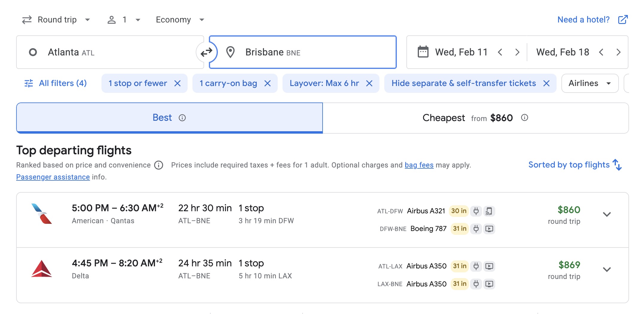
Task: Click the calendar icon beside departure date
Action: pyautogui.click(x=423, y=52)
